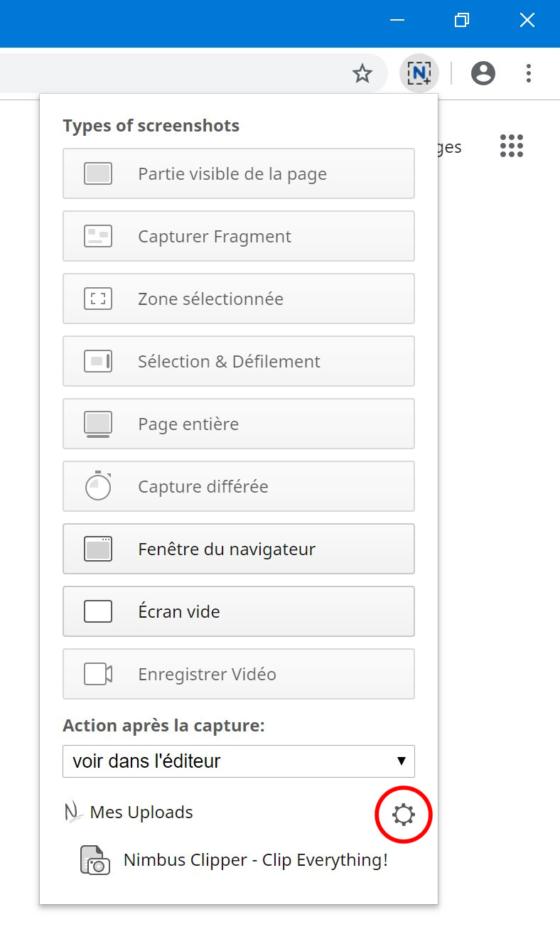
Task: Select Sélection & Défilement option
Action: coord(239,361)
